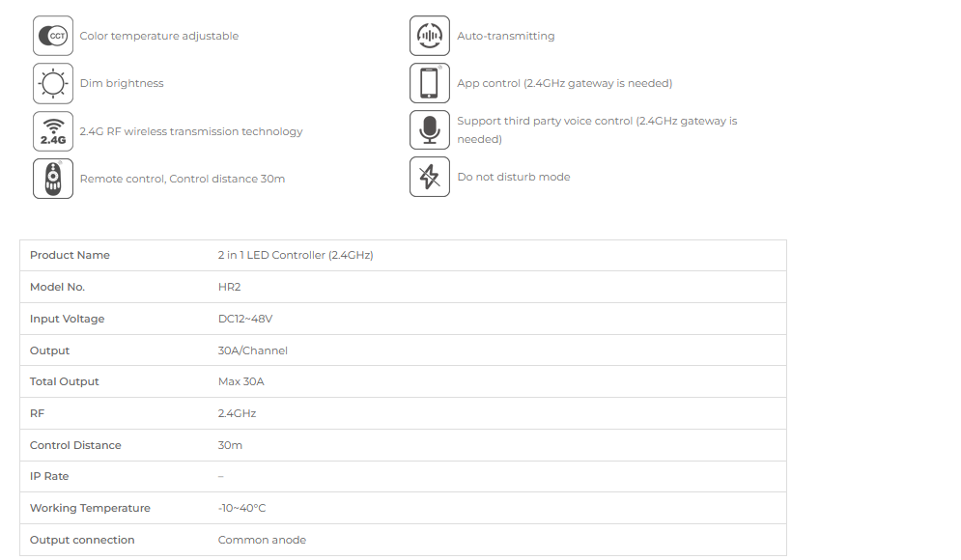Select the DC12~48V input voltage value
This screenshot has height=560, width=961.
tap(245, 319)
